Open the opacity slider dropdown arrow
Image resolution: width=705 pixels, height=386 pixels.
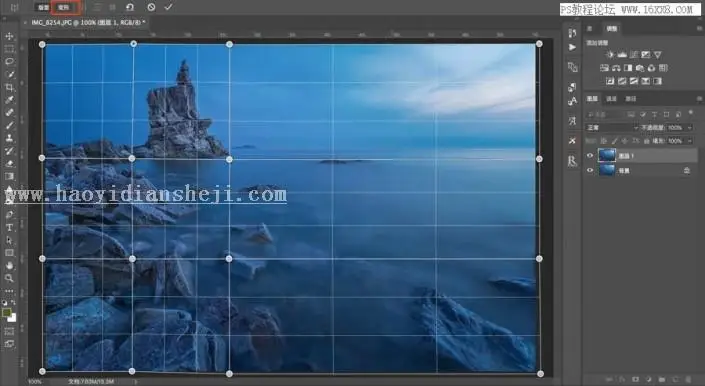coord(689,128)
